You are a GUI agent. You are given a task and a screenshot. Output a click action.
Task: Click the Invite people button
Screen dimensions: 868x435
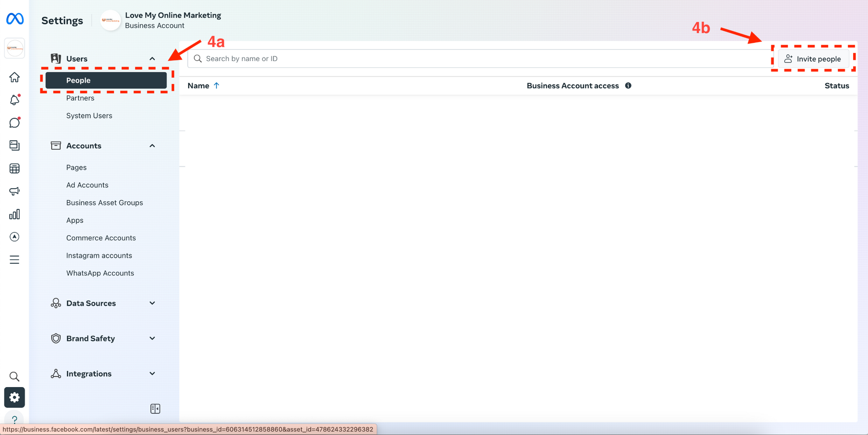[x=813, y=59]
